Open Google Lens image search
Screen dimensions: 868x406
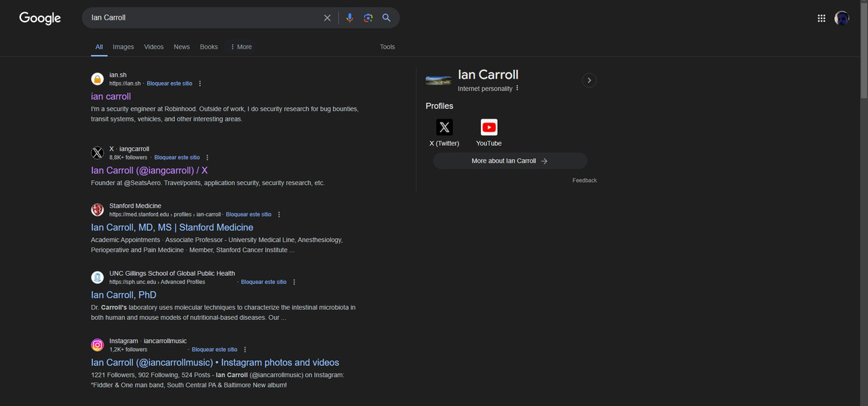click(x=368, y=18)
